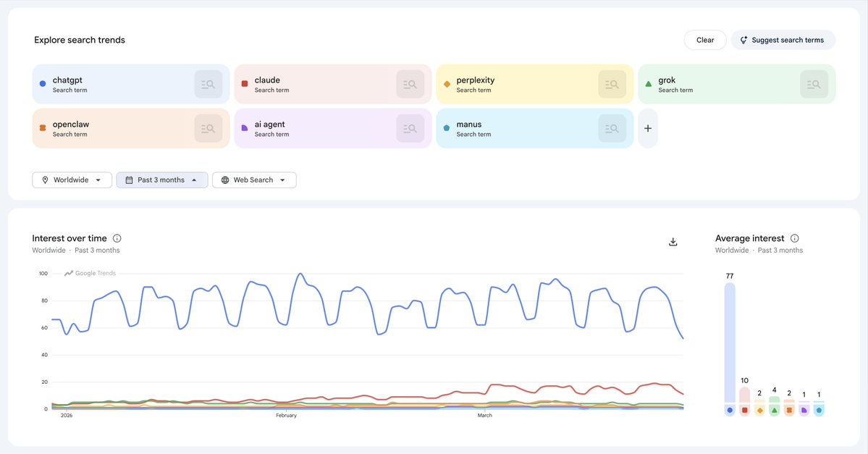Image resolution: width=868 pixels, height=454 pixels.
Task: Click the red square marker on claude card
Action: point(245,83)
